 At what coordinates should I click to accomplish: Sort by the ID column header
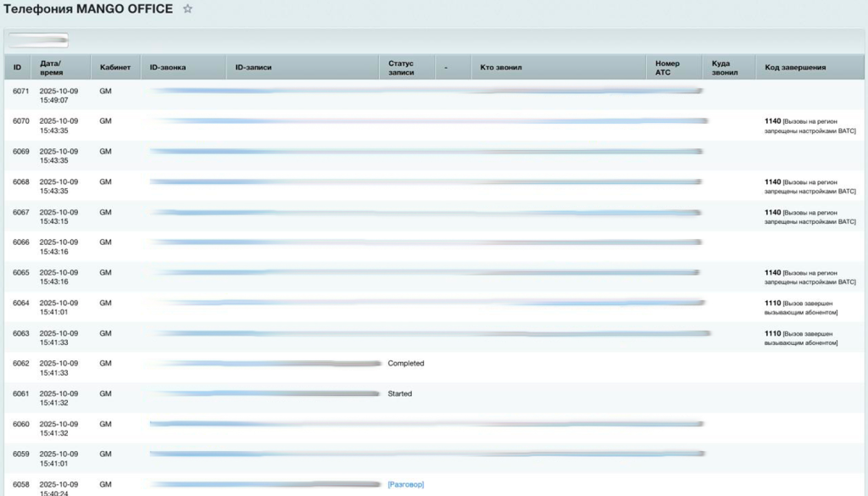pyautogui.click(x=17, y=68)
